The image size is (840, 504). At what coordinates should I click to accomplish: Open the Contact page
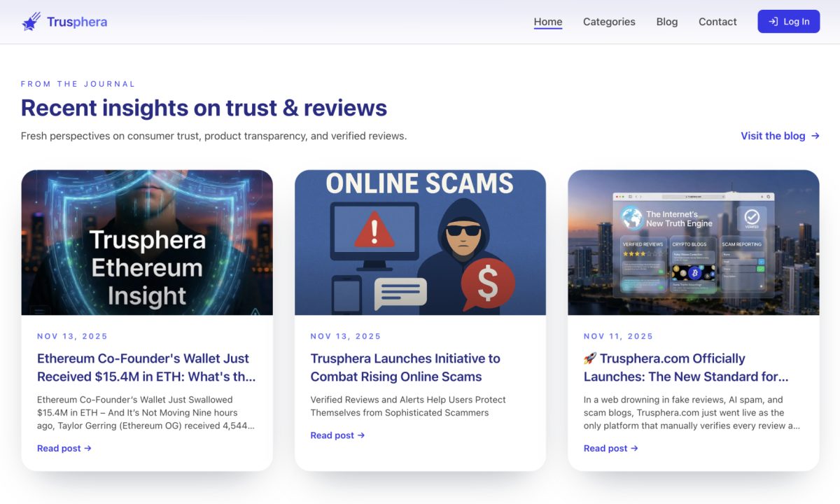click(x=717, y=22)
